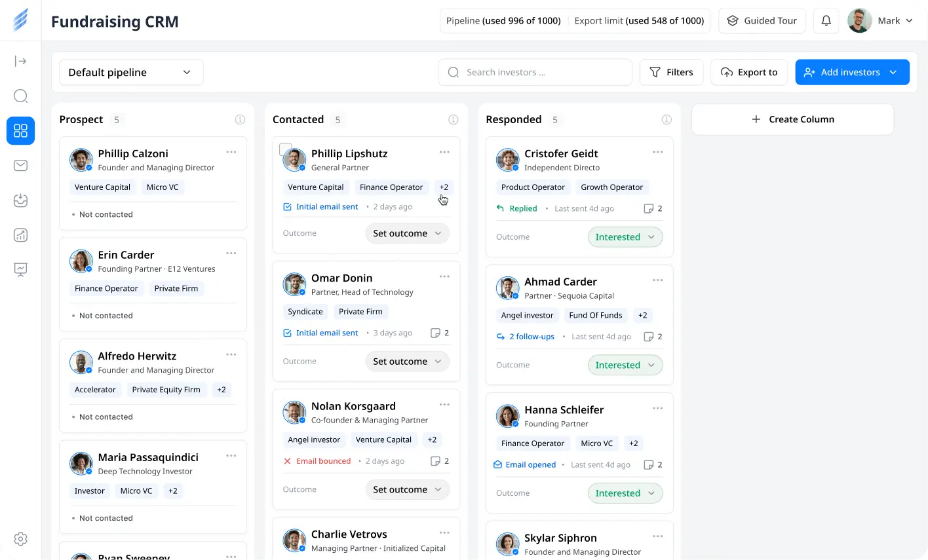Viewport: 928px width, 560px height.
Task: Open more options on Nolan Korsgaard card
Action: (444, 405)
